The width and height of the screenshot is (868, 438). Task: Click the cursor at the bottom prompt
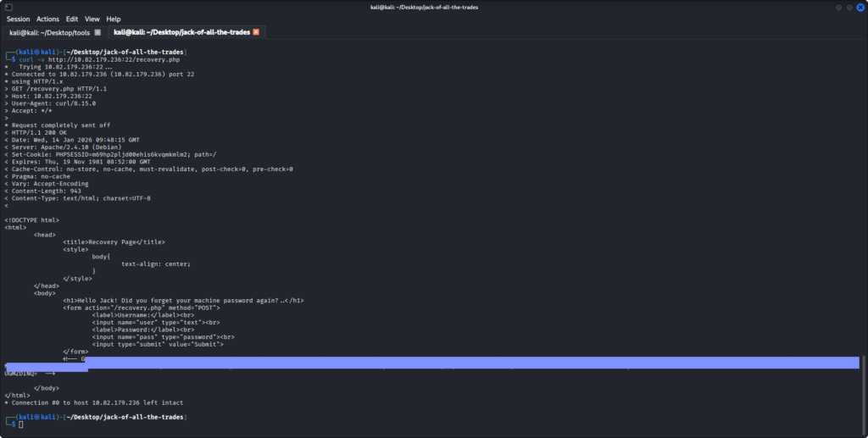[x=21, y=424]
